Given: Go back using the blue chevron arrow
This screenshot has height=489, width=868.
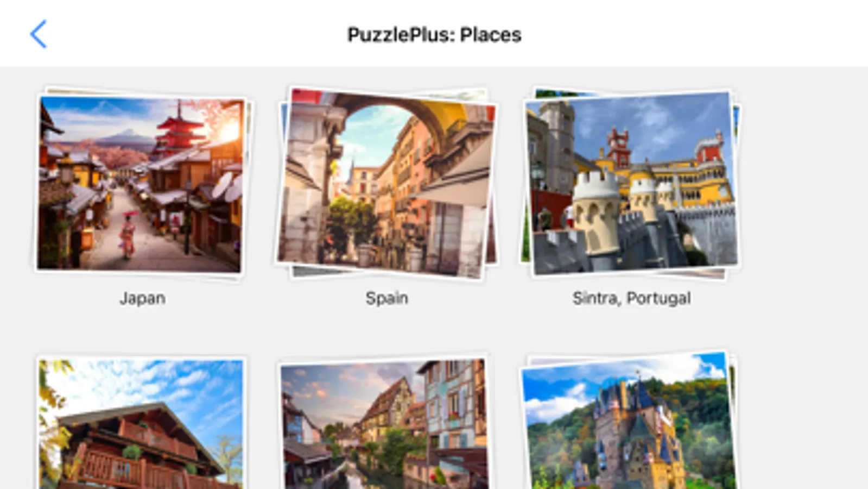Looking at the screenshot, I should tap(38, 34).
